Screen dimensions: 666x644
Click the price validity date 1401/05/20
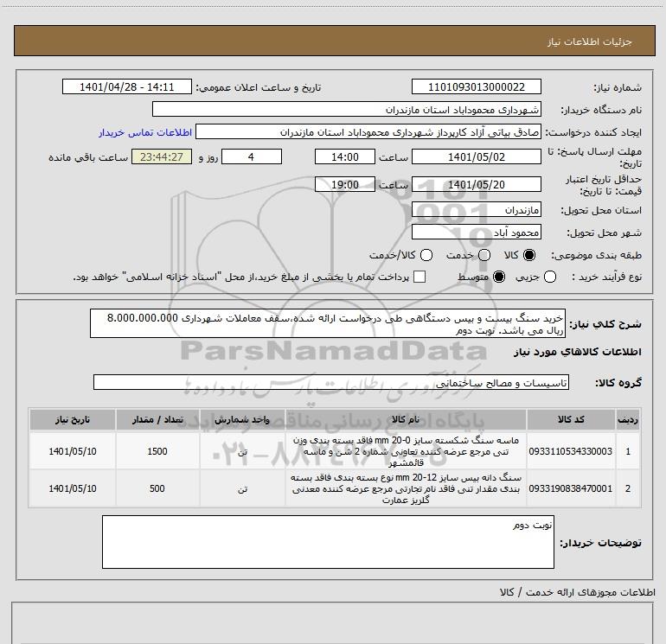(x=476, y=185)
